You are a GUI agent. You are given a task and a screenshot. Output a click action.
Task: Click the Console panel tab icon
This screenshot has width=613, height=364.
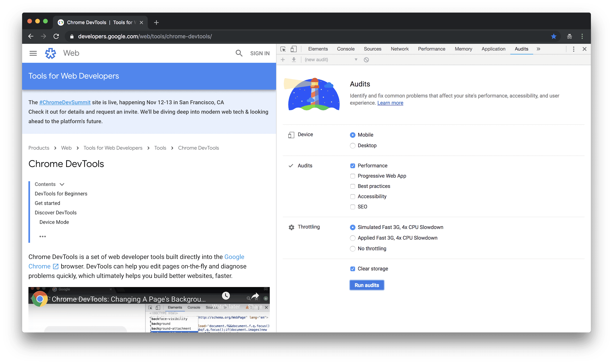(346, 49)
